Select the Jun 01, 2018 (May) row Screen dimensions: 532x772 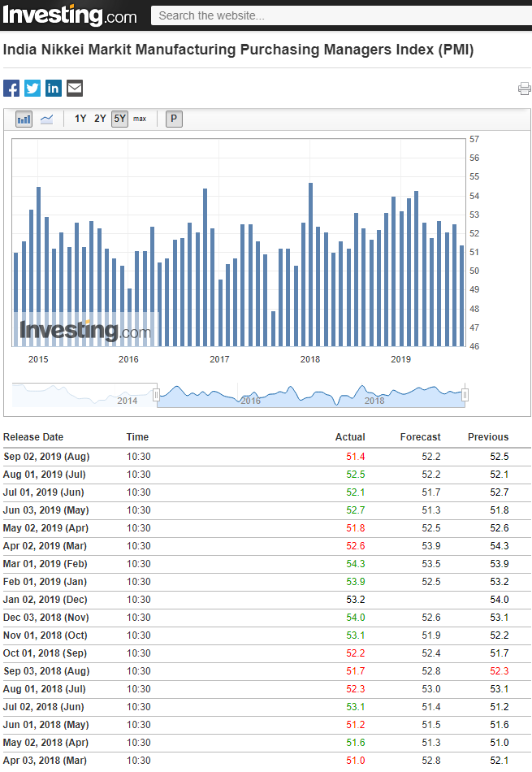point(267,725)
